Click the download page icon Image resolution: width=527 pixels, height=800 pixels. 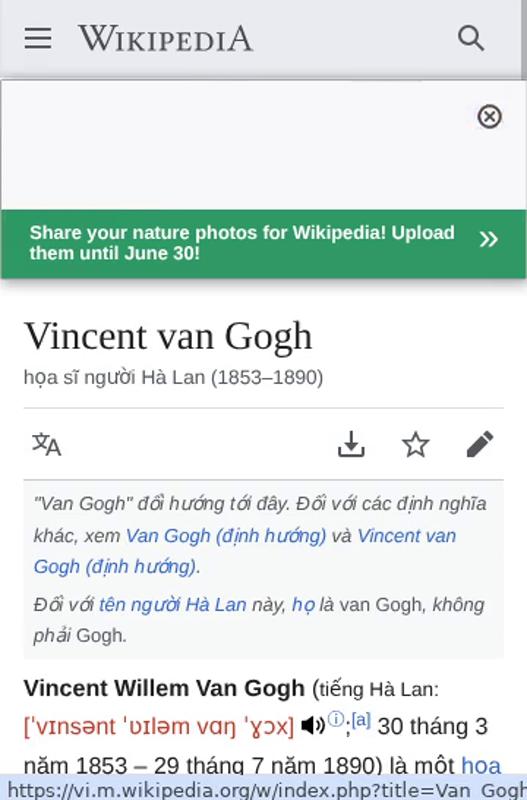tap(351, 444)
